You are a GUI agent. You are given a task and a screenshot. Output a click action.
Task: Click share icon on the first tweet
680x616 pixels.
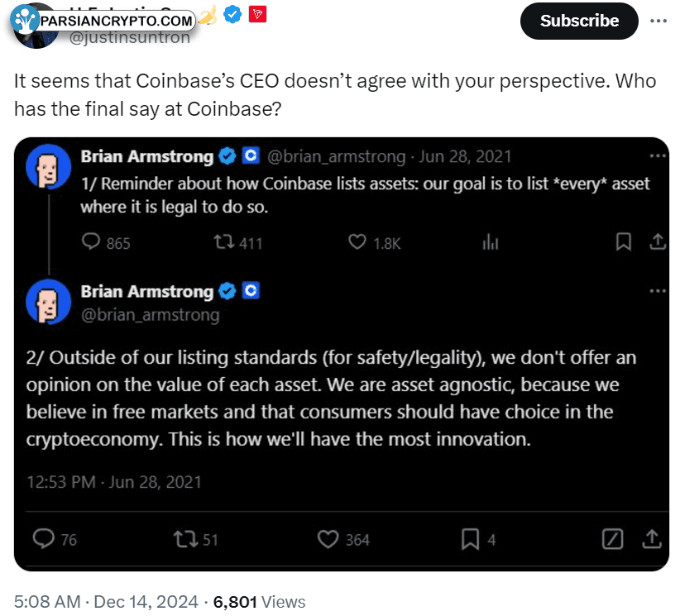tap(658, 242)
